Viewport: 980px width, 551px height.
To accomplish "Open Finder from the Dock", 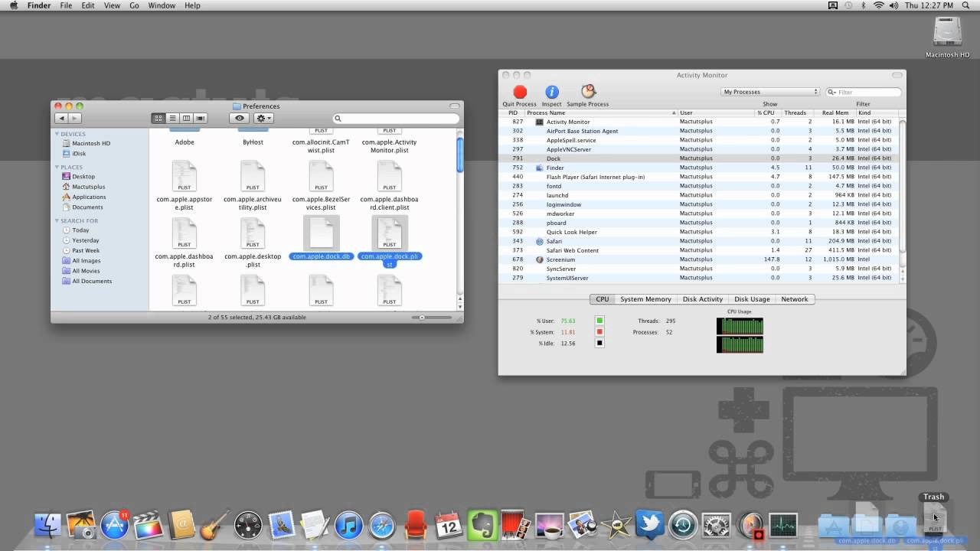I will point(48,525).
